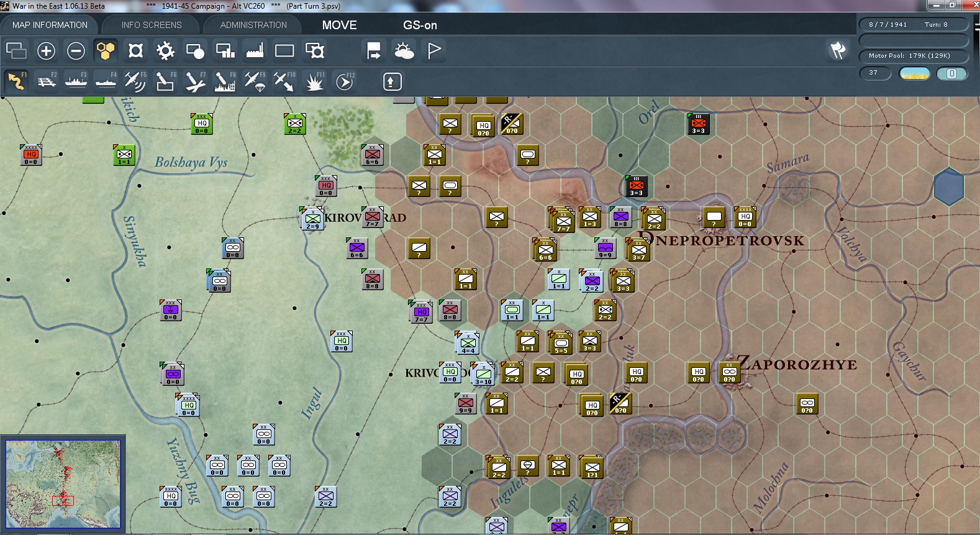This screenshot has width=980, height=535.
Task: Select the light blue 4=4 unit counter
Action: pos(468,343)
